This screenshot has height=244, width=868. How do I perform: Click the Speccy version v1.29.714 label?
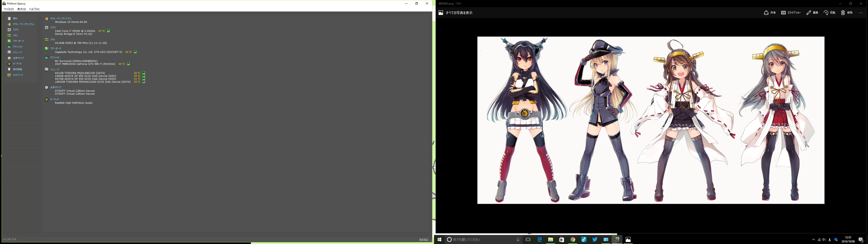(x=10, y=239)
